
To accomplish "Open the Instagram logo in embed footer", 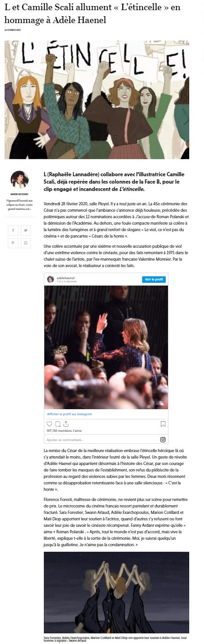I will pos(162,440).
